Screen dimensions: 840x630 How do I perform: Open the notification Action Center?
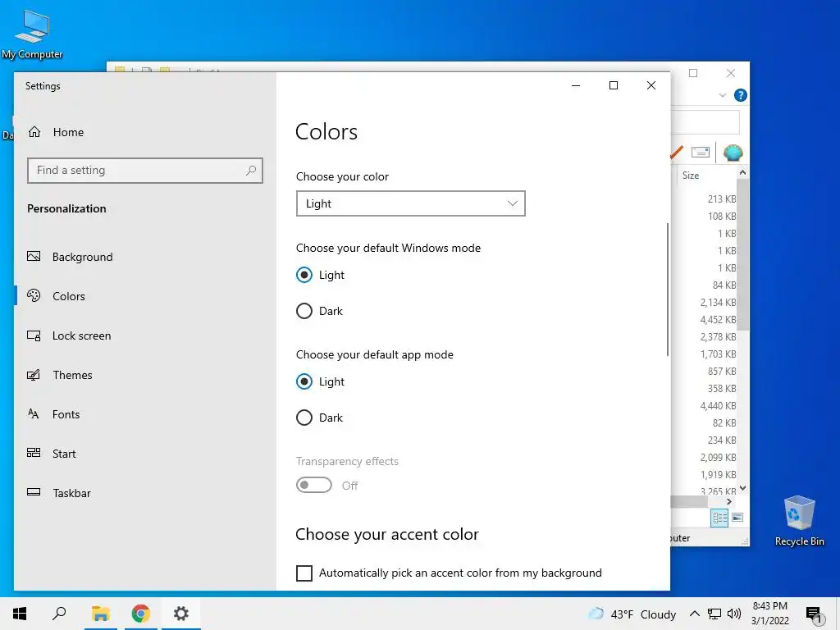point(815,614)
